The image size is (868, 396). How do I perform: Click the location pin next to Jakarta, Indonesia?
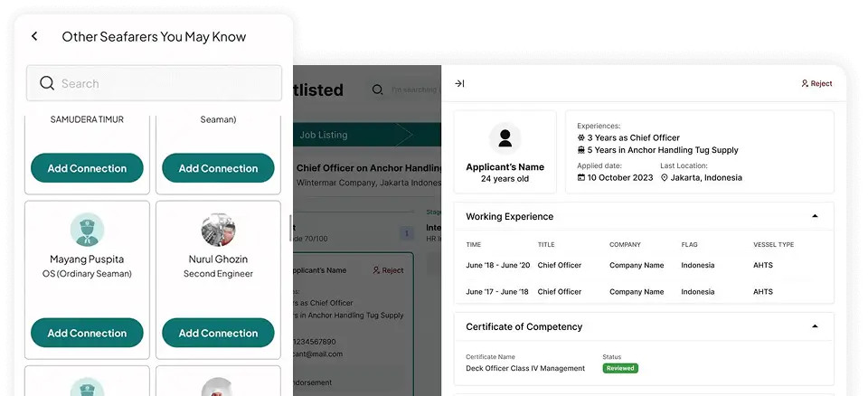pos(665,178)
